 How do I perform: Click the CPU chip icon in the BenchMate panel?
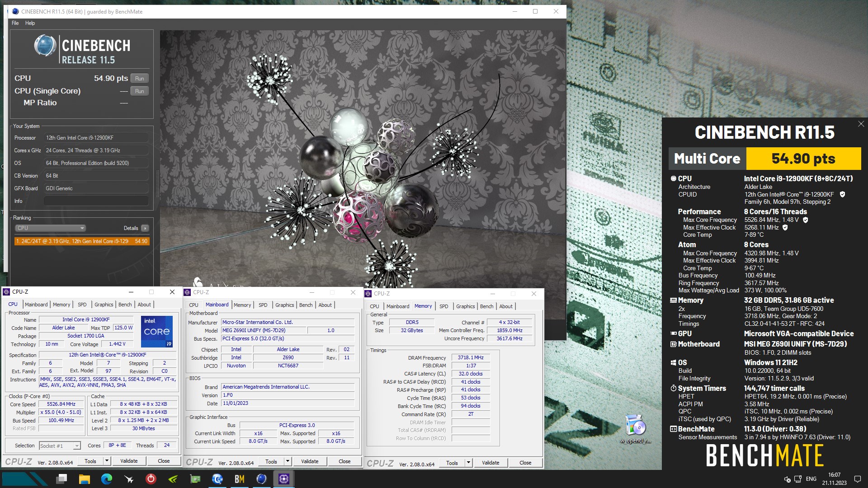[x=673, y=178]
